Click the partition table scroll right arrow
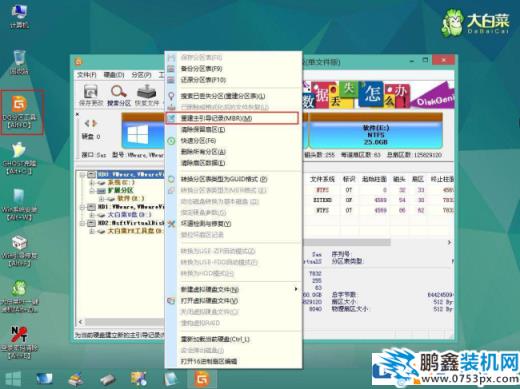Screen dimensions: 520x389 pyautogui.click(x=449, y=242)
